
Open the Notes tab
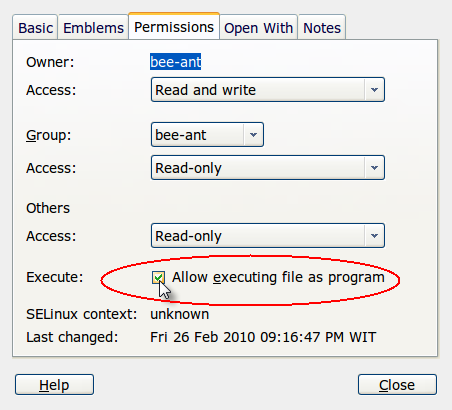(322, 28)
